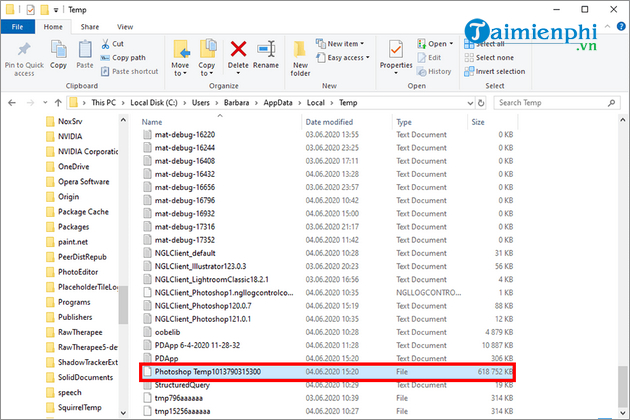Click the New folder icon

click(x=300, y=50)
